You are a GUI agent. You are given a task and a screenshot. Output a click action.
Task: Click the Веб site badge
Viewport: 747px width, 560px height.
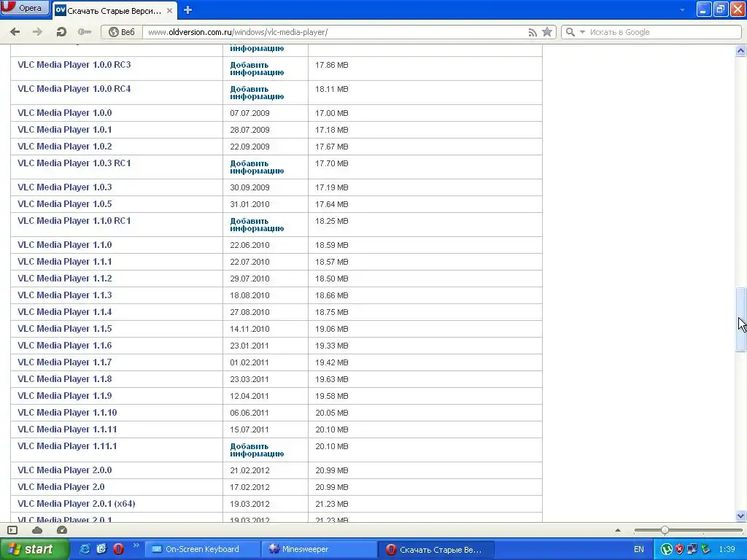point(122,32)
